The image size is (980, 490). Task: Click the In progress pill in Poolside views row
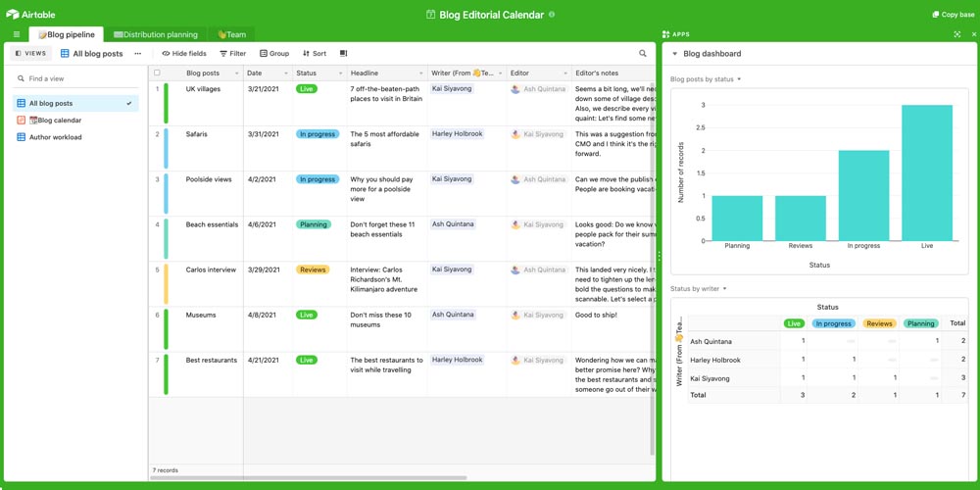click(x=318, y=179)
